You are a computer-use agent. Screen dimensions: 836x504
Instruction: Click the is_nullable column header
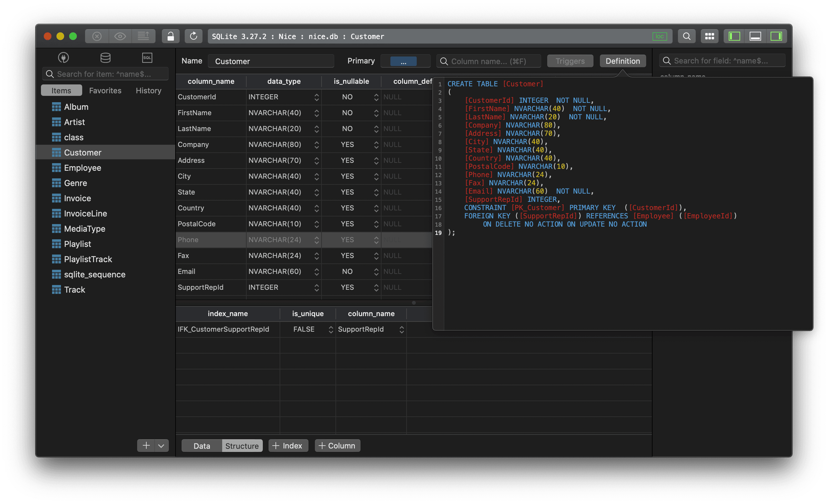pyautogui.click(x=351, y=81)
